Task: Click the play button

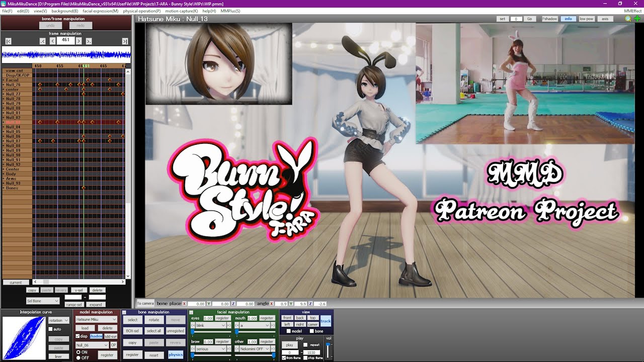Action: 289,345
